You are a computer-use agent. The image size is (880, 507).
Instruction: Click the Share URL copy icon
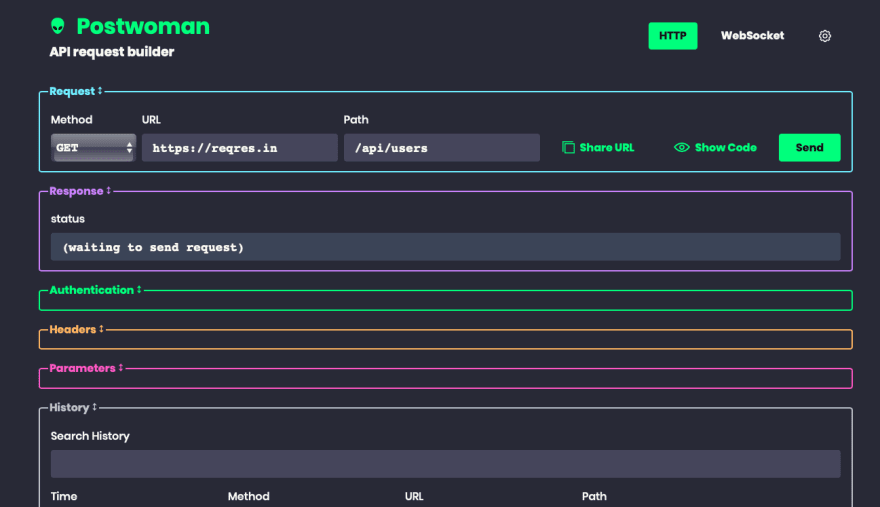[x=568, y=148]
